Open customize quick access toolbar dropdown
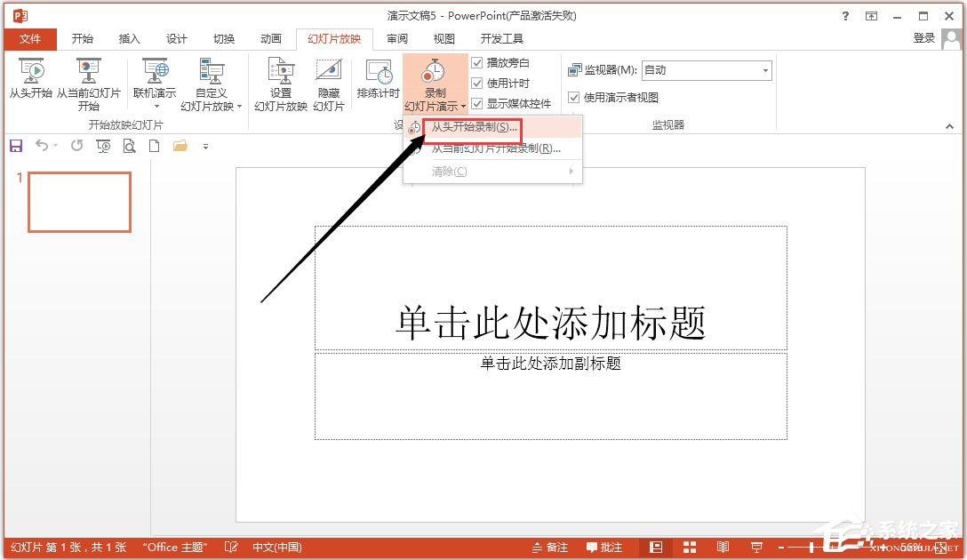Screen dimensions: 967x560 [205, 146]
